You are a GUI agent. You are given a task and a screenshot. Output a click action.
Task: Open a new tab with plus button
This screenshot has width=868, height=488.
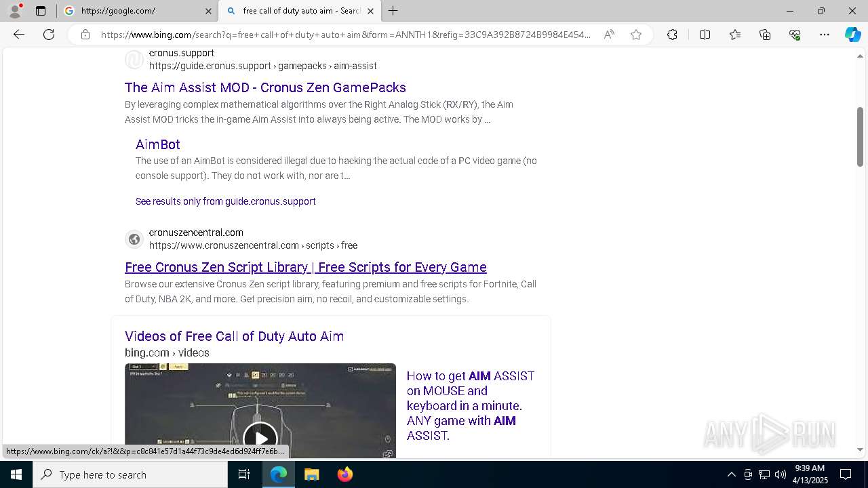pyautogui.click(x=393, y=11)
